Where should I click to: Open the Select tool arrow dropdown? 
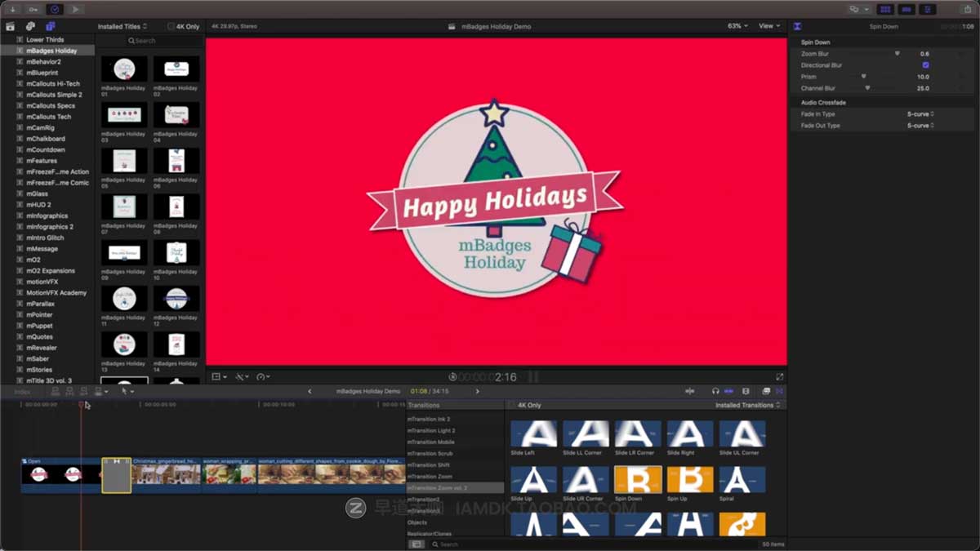click(127, 391)
